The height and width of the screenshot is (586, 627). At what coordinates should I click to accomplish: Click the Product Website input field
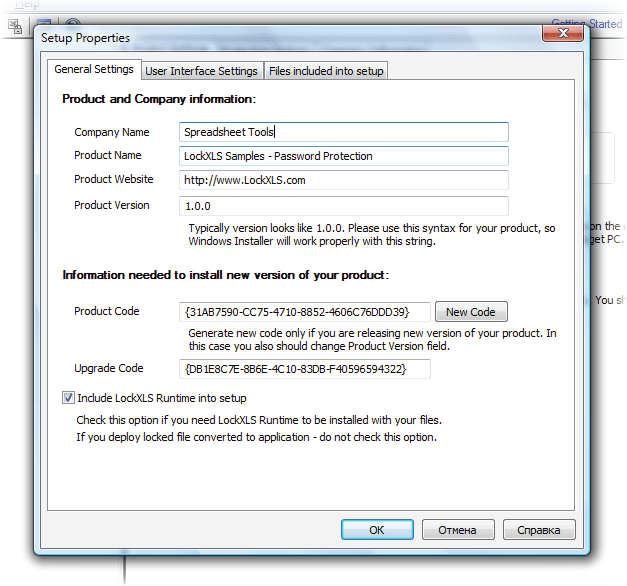(344, 180)
